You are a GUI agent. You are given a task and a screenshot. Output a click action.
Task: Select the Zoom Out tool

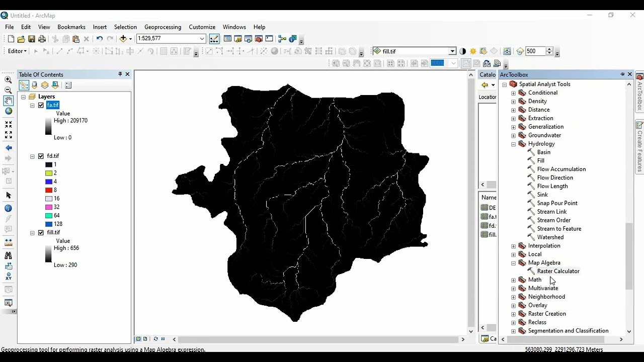[x=8, y=90]
